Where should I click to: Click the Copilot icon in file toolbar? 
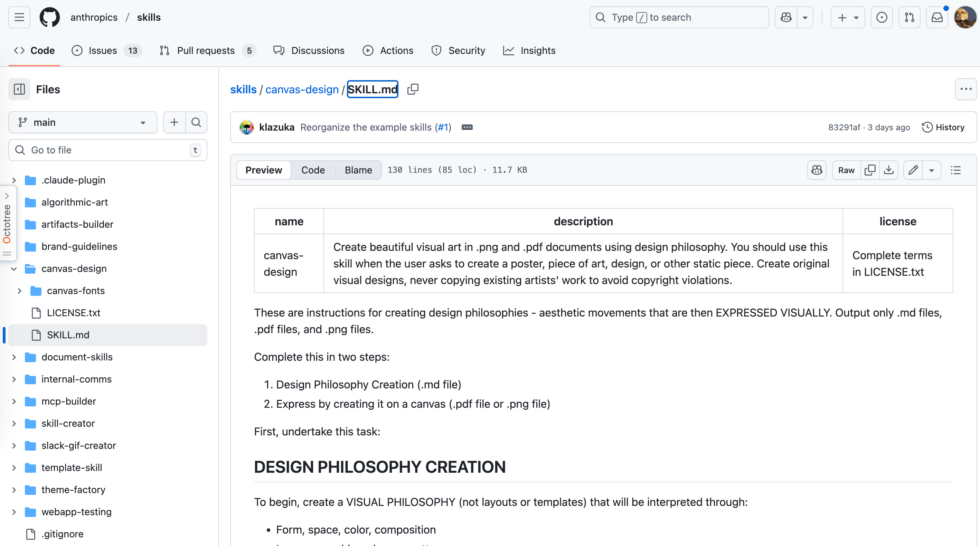coord(817,170)
